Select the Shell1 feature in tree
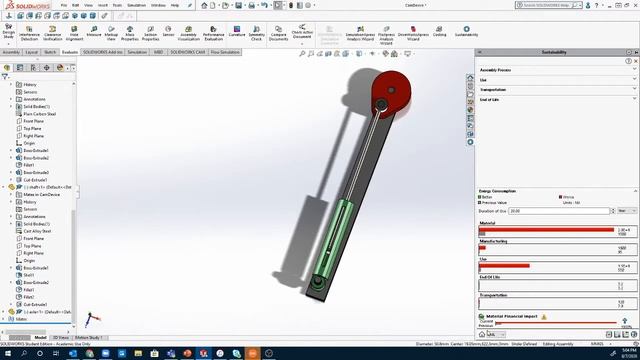The height and width of the screenshot is (360, 640). [29, 275]
